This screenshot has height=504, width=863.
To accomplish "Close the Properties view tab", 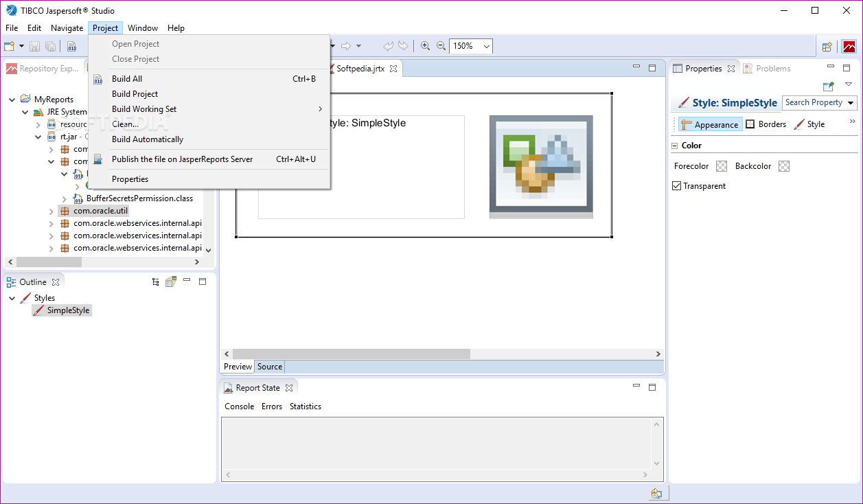I will 731,69.
